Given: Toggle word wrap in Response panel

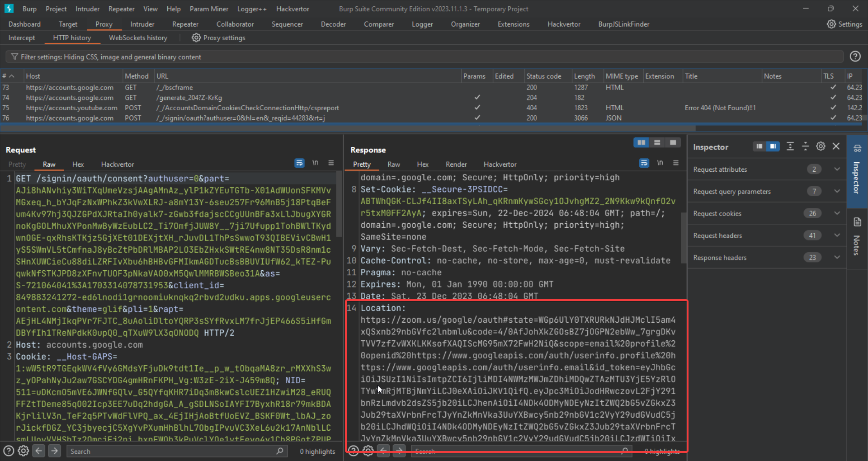Looking at the screenshot, I should tap(644, 163).
